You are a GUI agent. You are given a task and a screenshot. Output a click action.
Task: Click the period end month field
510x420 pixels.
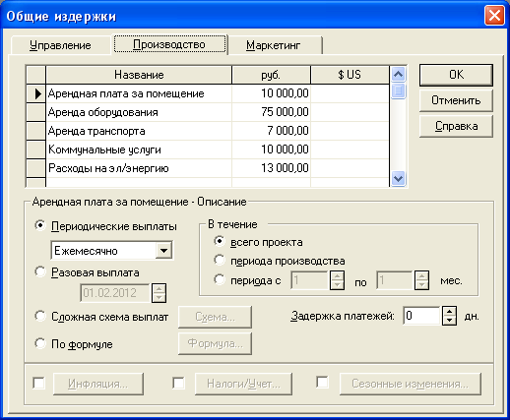[395, 280]
